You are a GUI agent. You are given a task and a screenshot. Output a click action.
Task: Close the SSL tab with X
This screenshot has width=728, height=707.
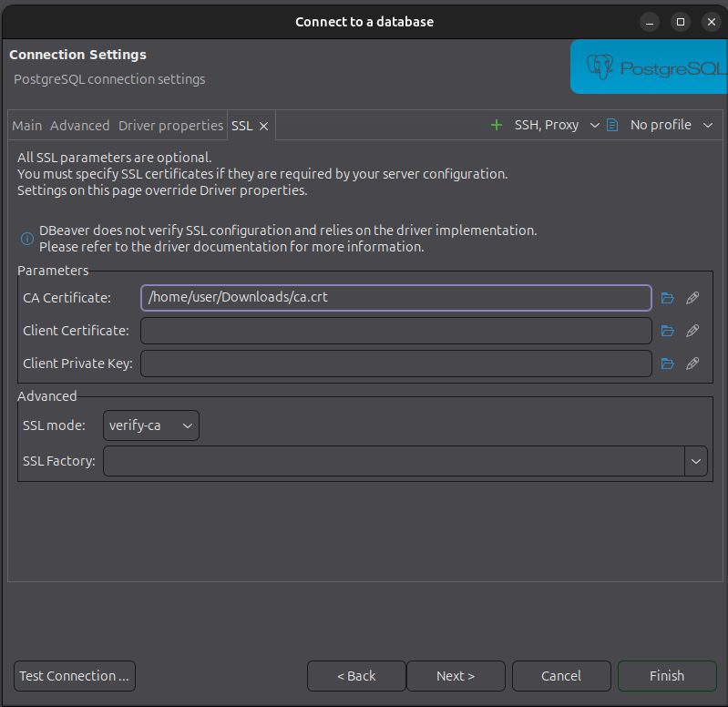tap(263, 126)
